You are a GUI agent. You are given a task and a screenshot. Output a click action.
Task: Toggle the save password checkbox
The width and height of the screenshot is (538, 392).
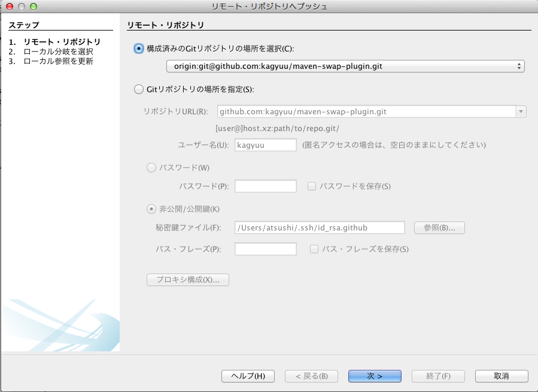pyautogui.click(x=312, y=186)
